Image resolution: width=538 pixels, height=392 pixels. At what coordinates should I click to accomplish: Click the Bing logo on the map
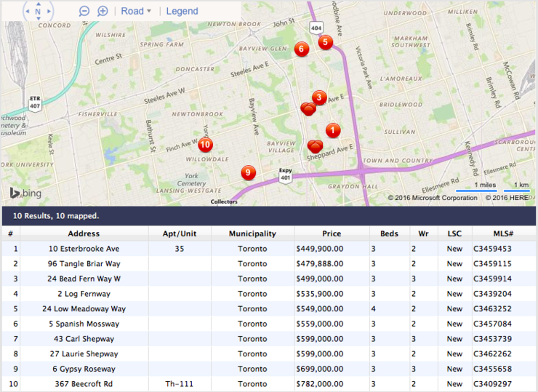tap(25, 193)
